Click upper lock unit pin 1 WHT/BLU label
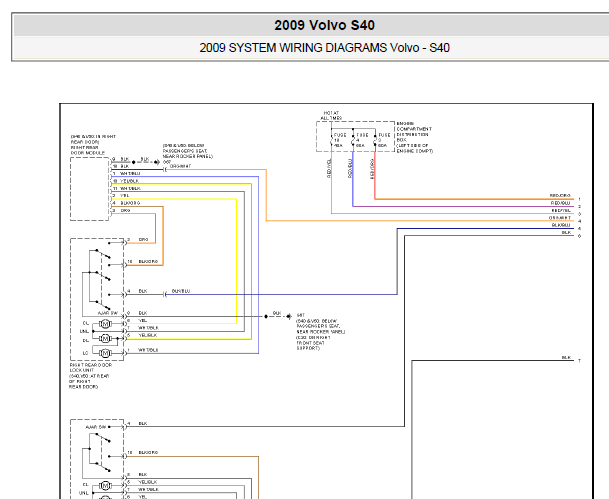The image size is (609, 499). pyautogui.click(x=148, y=350)
